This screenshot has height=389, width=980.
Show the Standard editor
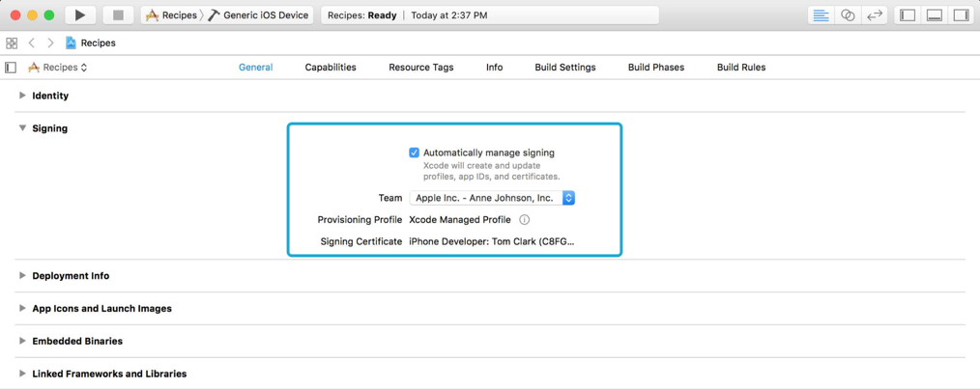(x=821, y=15)
